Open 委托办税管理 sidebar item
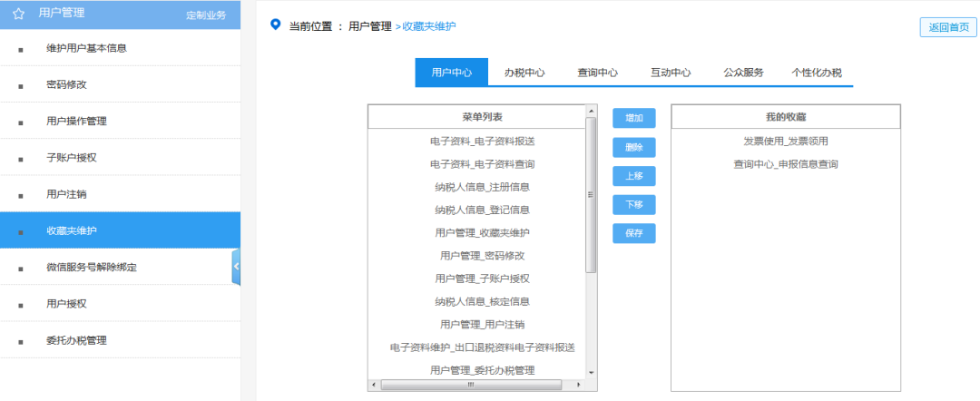This screenshot has width=980, height=401. (x=120, y=340)
